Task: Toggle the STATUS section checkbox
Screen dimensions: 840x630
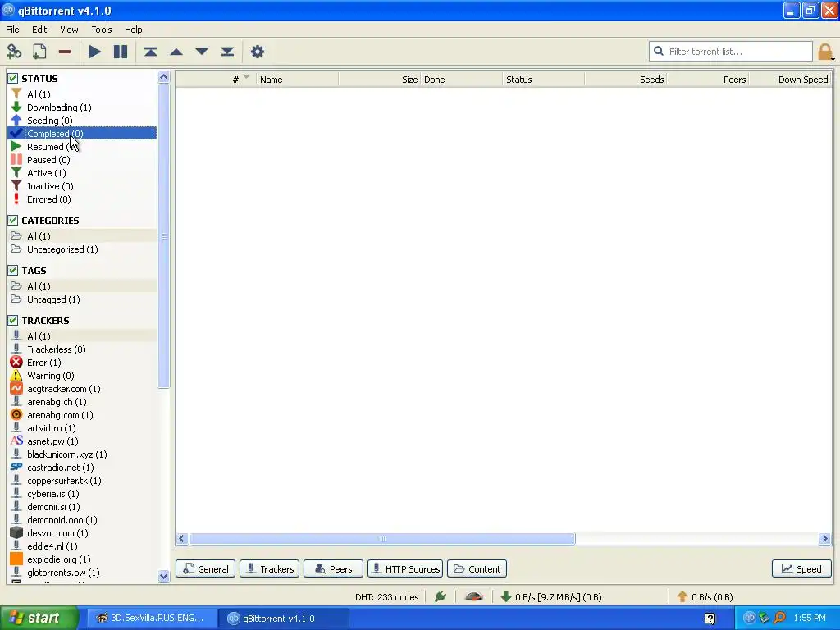Action: coord(13,78)
